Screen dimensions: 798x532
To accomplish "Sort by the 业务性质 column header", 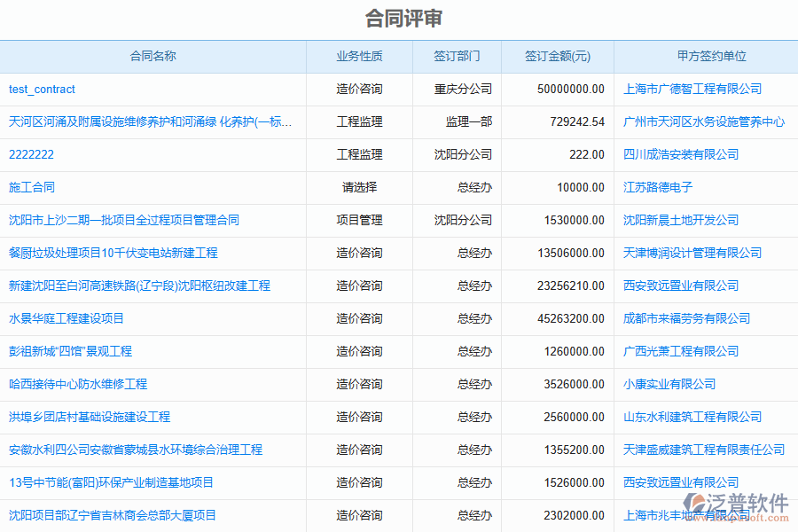I will tap(359, 56).
